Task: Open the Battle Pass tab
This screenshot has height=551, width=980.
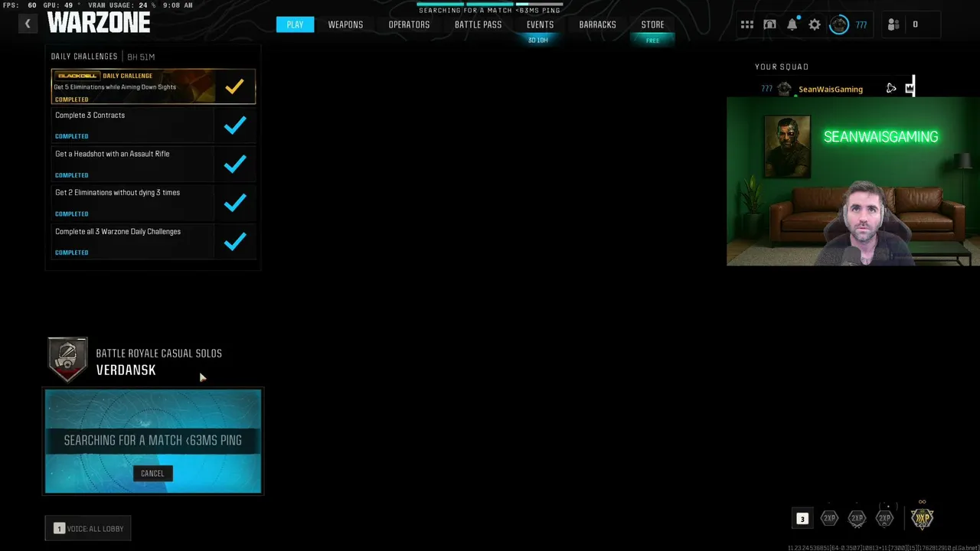Action: [x=478, y=24]
